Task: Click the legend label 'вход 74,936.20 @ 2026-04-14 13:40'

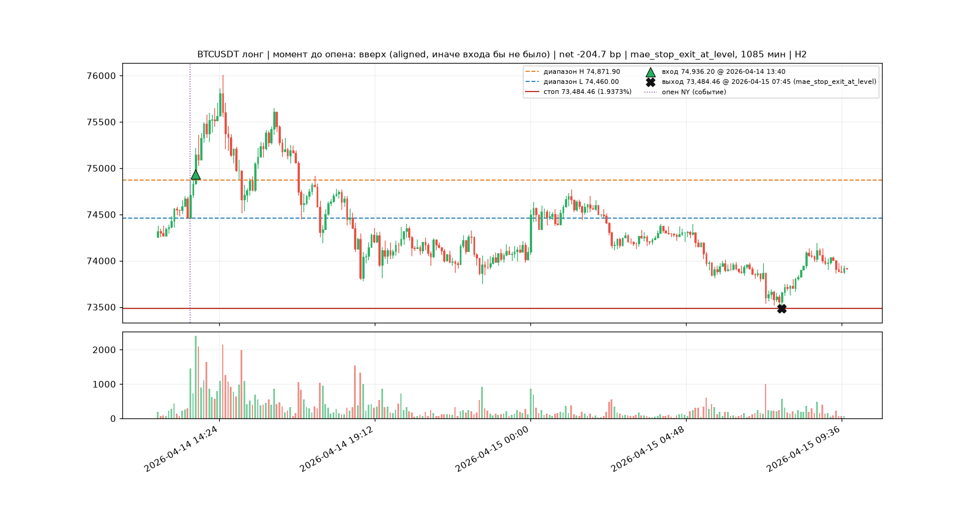Action: point(723,72)
